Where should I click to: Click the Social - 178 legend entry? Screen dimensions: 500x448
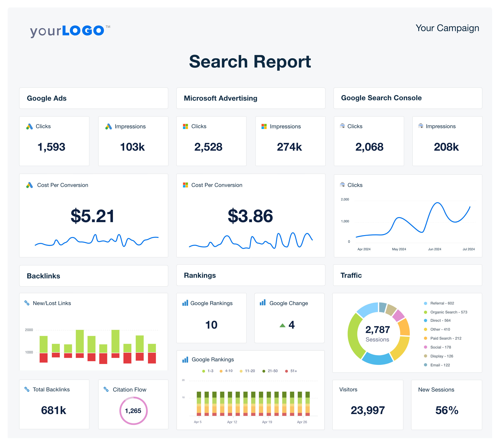[x=437, y=348]
